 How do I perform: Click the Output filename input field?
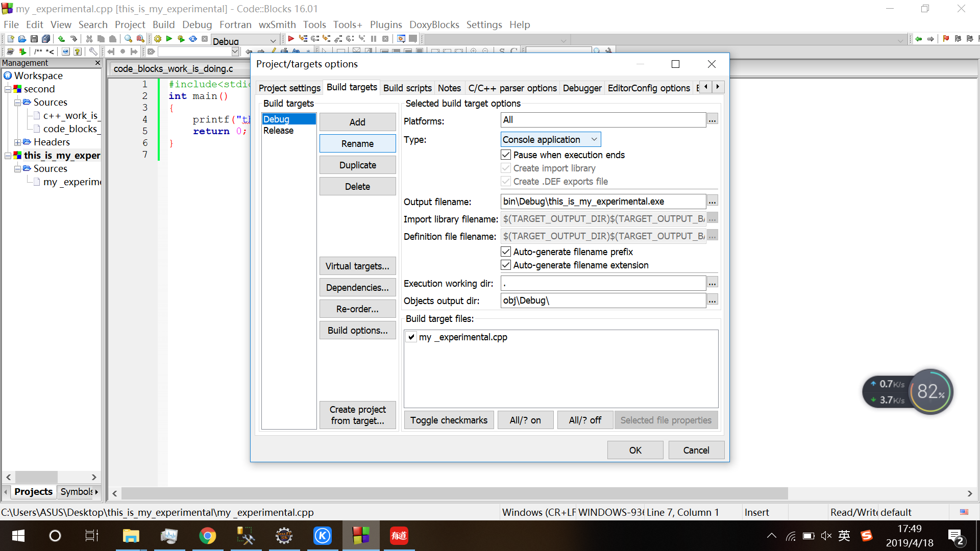click(602, 202)
